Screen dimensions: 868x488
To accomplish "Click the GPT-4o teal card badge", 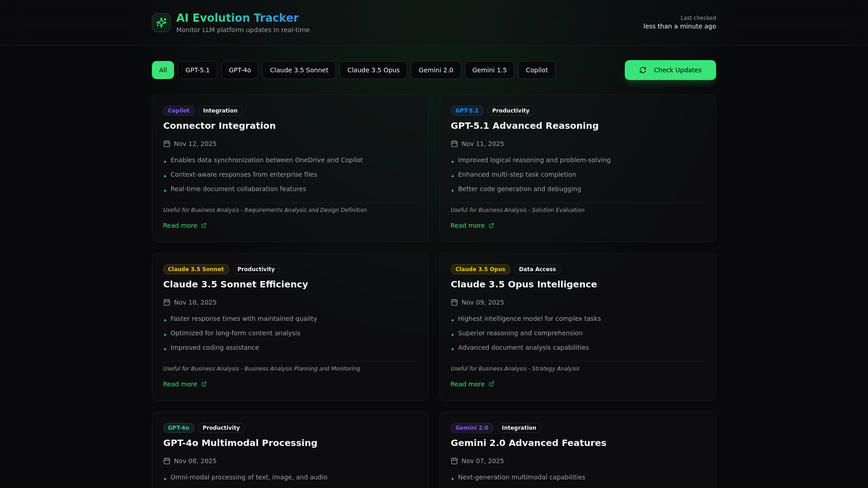I will point(178,428).
